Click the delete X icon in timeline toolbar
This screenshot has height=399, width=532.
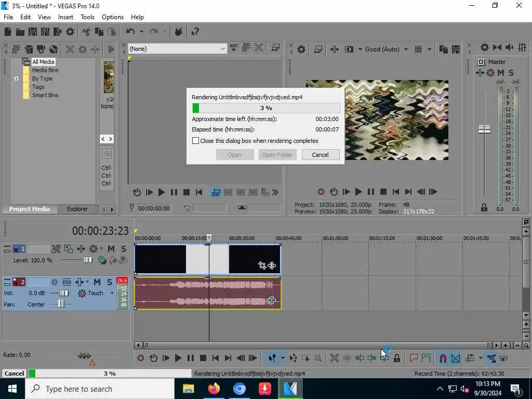coord(334,358)
